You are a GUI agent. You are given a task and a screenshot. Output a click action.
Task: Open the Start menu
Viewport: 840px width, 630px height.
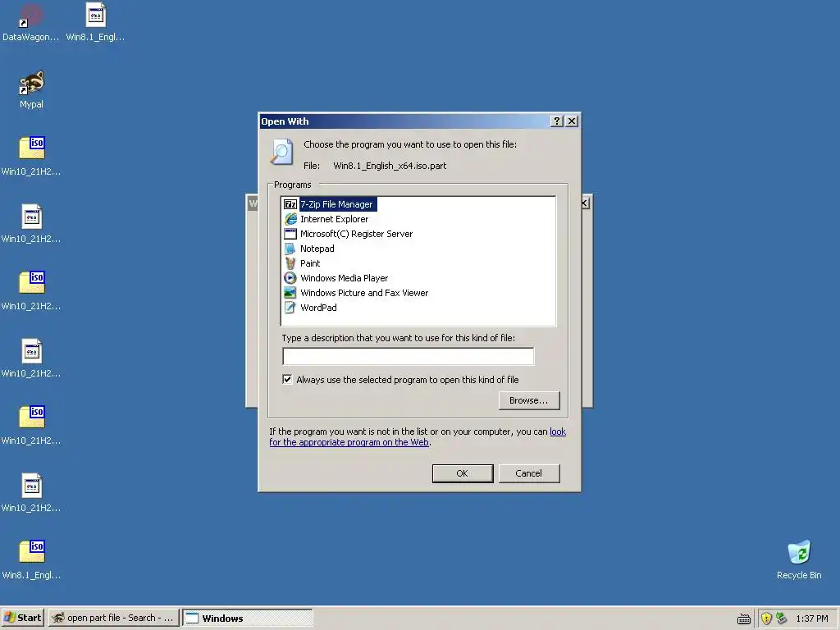(22, 618)
